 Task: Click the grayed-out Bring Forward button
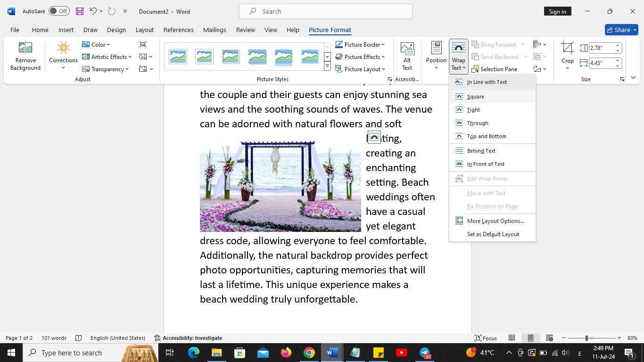pyautogui.click(x=498, y=44)
